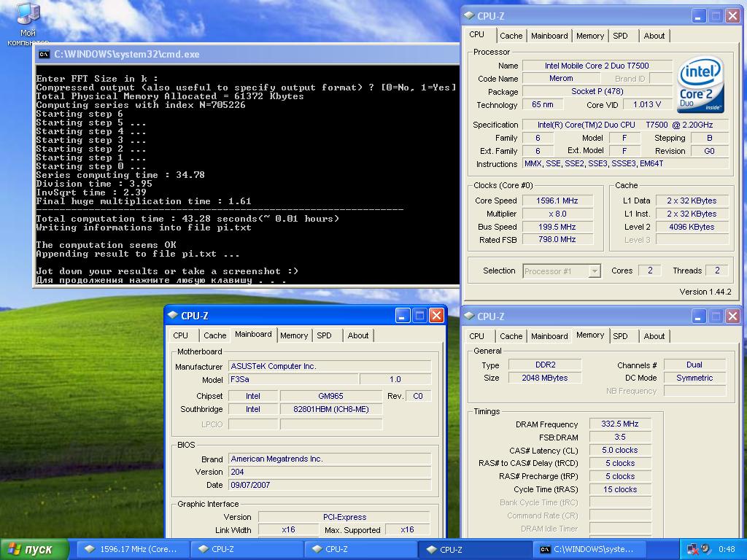Viewport: 747px width, 560px height.
Task: Open Mainboard tab in top-right CPU-Z window
Action: (549, 36)
